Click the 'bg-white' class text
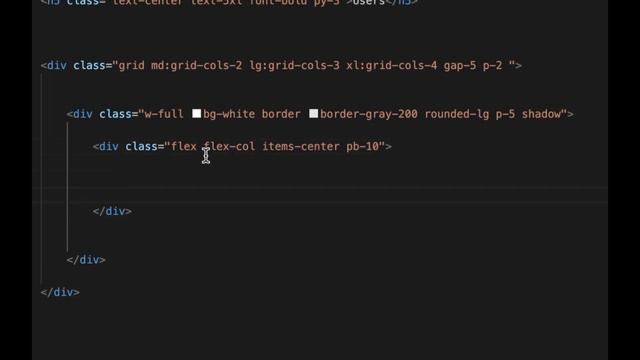The image size is (640, 360). click(x=229, y=114)
